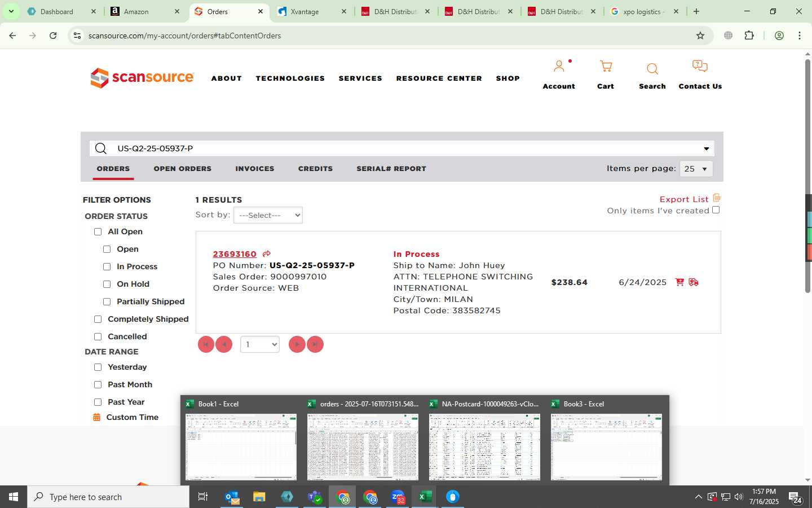Switch to the Xvantage browser tab

(312, 11)
